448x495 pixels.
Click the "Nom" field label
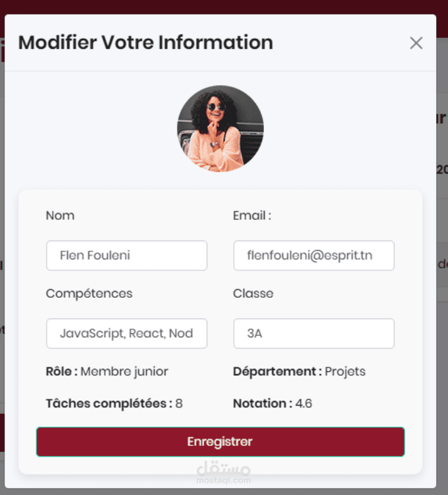(60, 215)
